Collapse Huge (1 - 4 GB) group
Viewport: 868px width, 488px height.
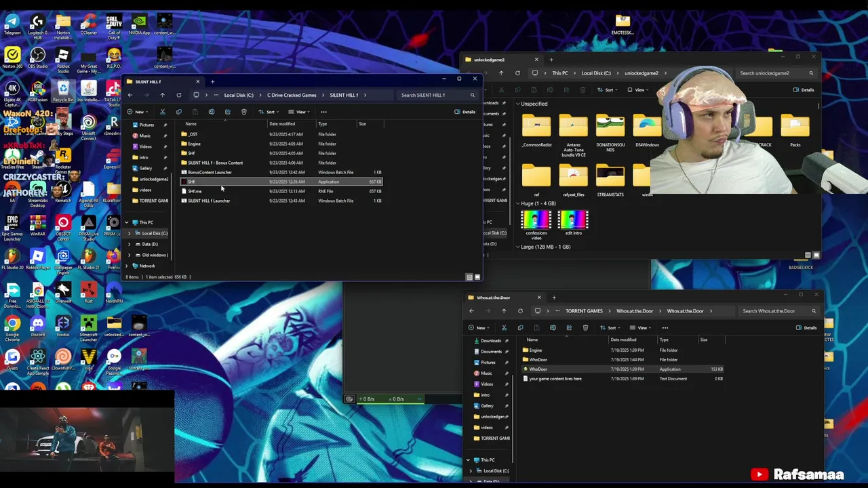click(517, 204)
